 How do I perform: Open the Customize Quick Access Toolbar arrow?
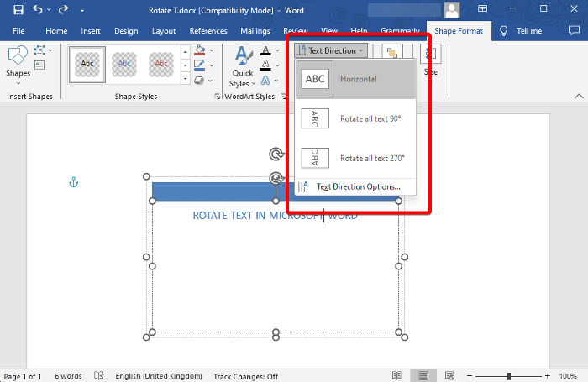[x=82, y=10]
